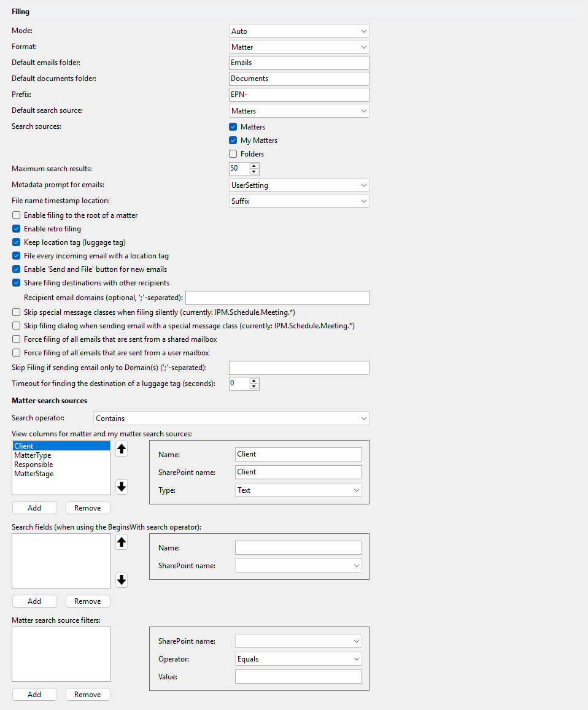Click view column Name field

pyautogui.click(x=298, y=454)
